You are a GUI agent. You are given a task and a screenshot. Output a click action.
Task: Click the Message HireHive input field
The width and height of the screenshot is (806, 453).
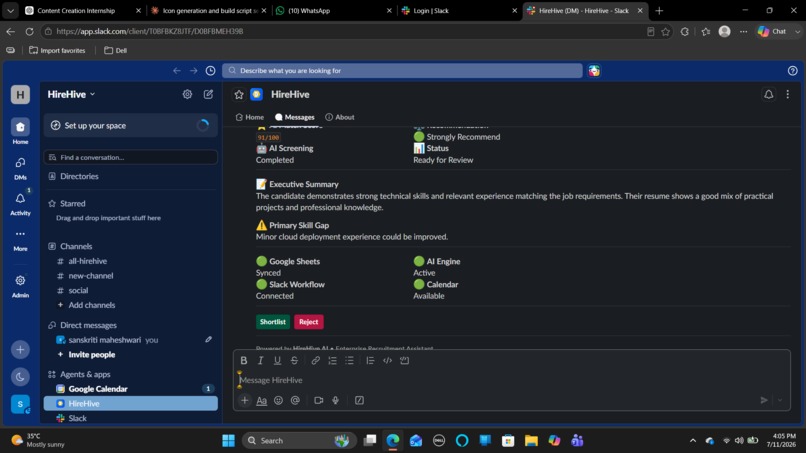(x=511, y=380)
